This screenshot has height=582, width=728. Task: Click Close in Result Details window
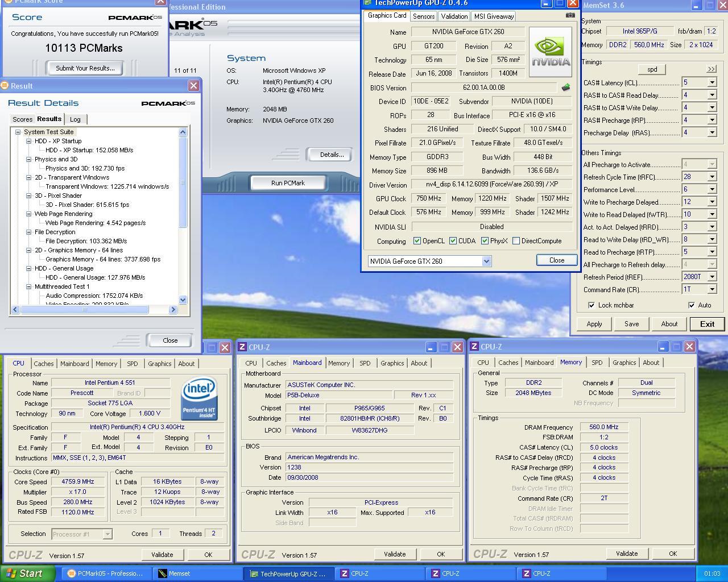coord(169,340)
